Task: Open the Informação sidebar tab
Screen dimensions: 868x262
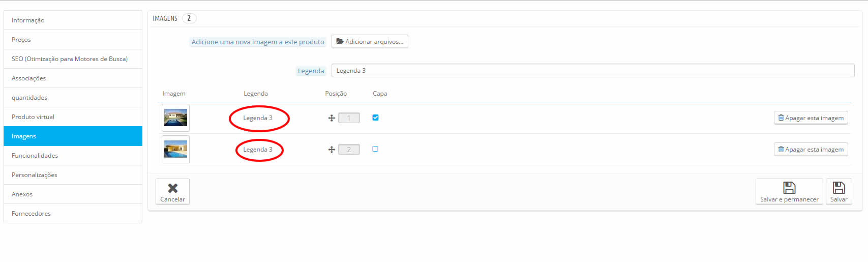Action: click(73, 20)
